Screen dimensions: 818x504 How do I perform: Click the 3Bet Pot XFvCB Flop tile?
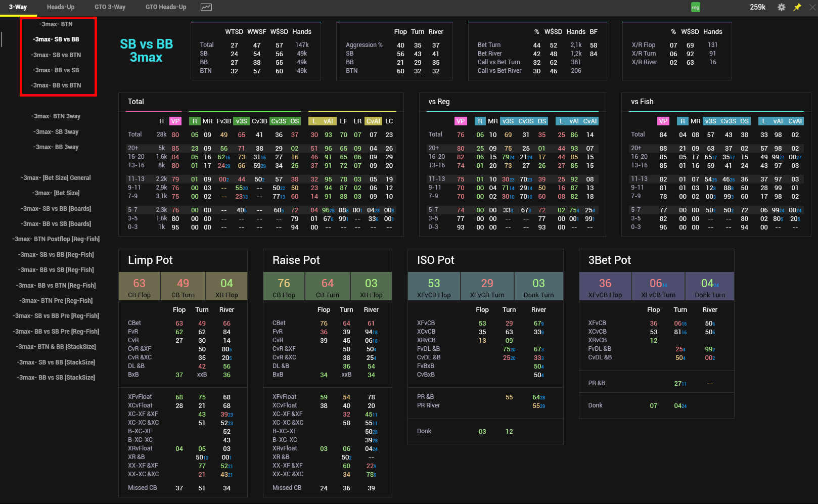point(605,287)
